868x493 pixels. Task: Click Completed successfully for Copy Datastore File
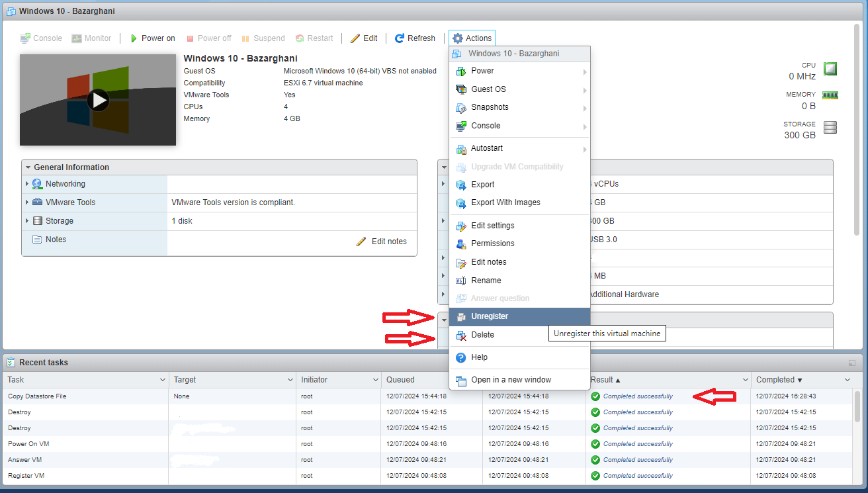[x=638, y=396]
